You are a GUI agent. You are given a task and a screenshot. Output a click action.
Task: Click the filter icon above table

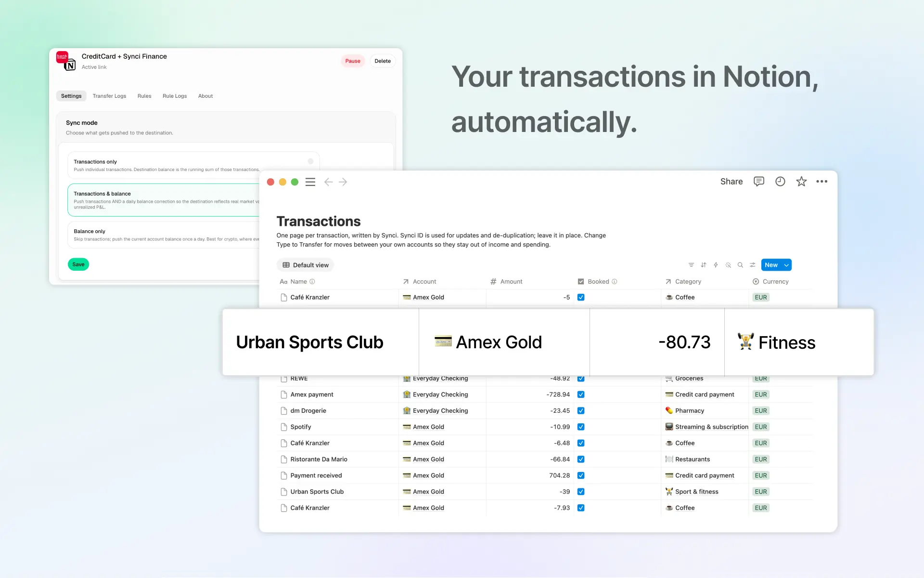[x=691, y=265]
